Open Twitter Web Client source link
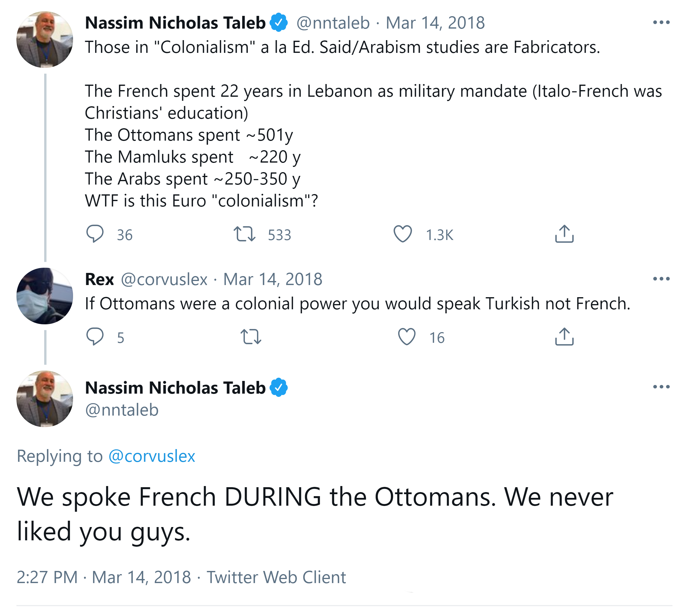The height and width of the screenshot is (616, 682). pyautogui.click(x=276, y=577)
